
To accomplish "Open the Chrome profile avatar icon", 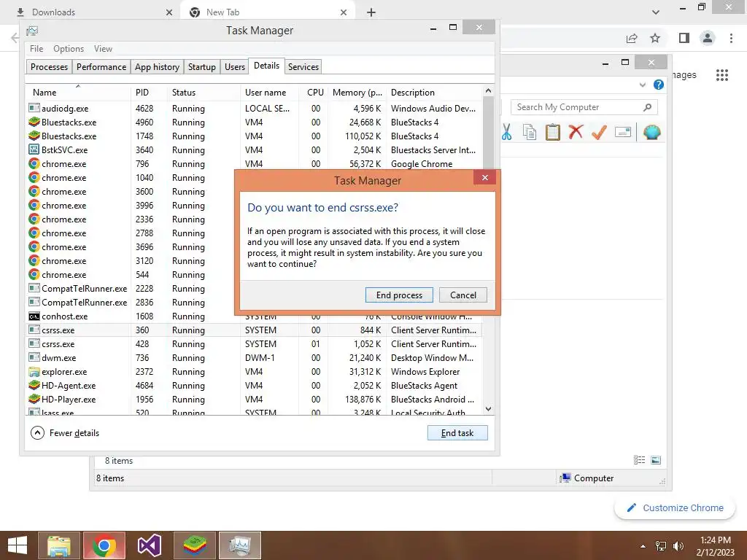I will (708, 38).
